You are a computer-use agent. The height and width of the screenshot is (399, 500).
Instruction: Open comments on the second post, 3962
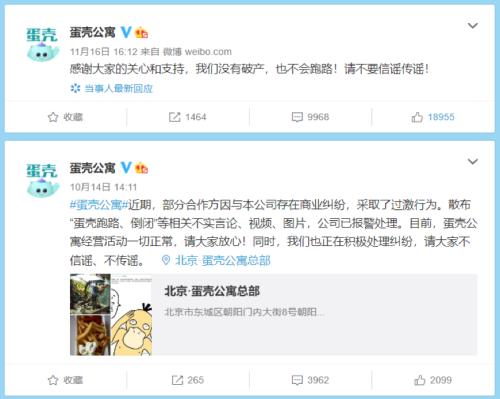coord(310,380)
